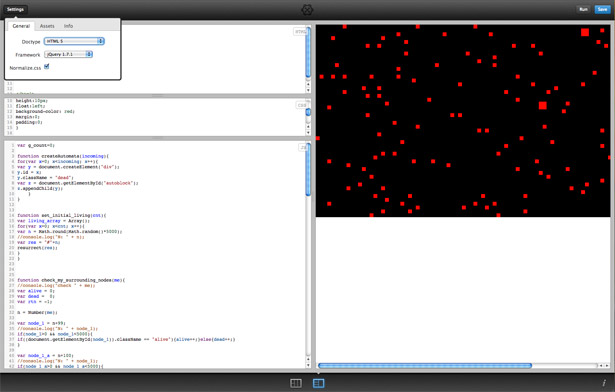Click the blue Save button

[x=602, y=9]
